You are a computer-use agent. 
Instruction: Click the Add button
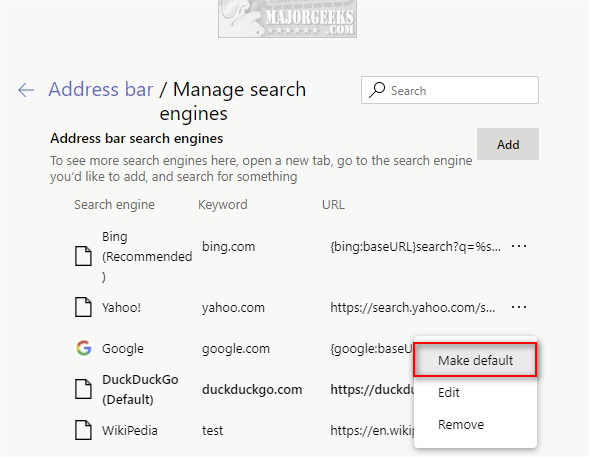(x=508, y=144)
